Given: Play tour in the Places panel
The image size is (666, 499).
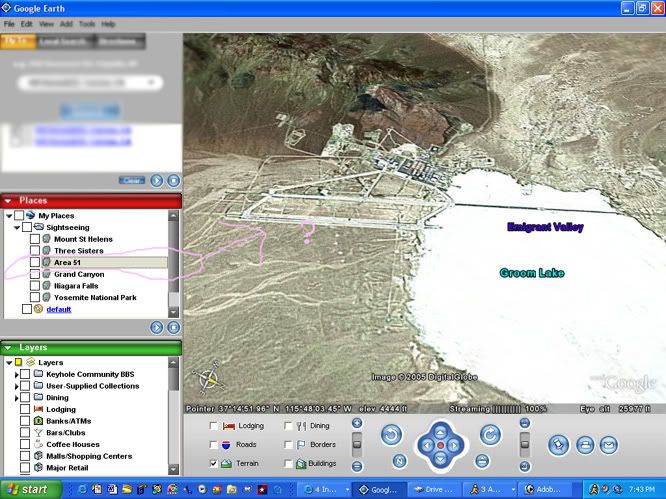Looking at the screenshot, I should (157, 327).
